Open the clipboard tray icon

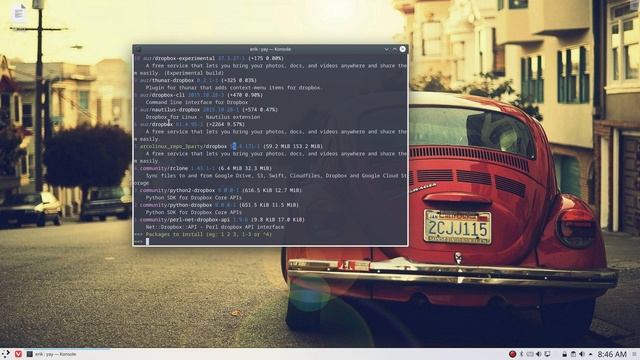573,354
